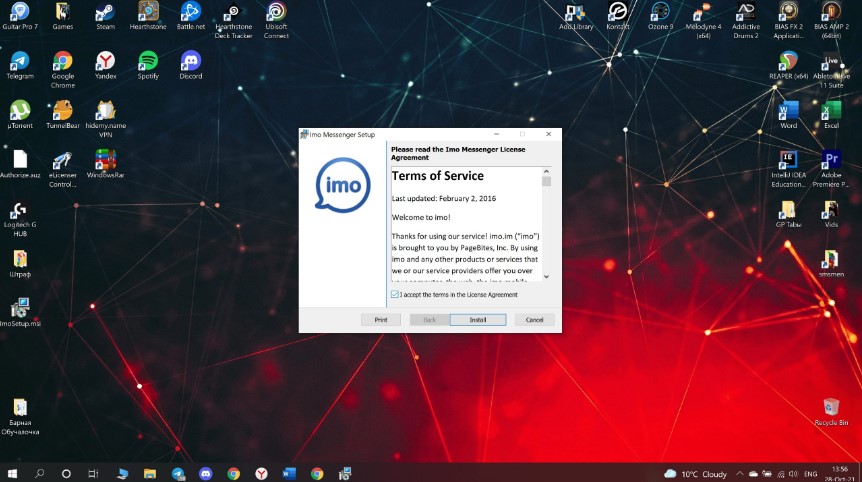Select the Recycle Bin icon
The width and height of the screenshot is (862, 482).
click(x=831, y=412)
